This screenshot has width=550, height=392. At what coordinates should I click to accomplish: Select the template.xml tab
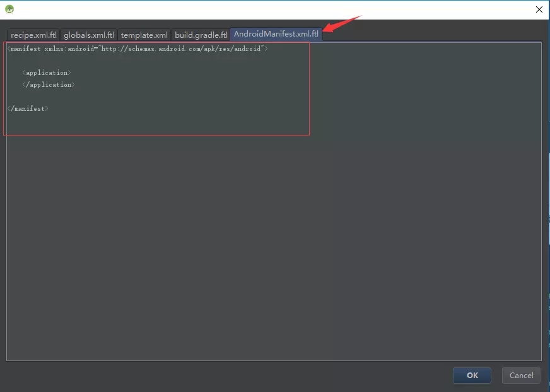click(x=144, y=35)
